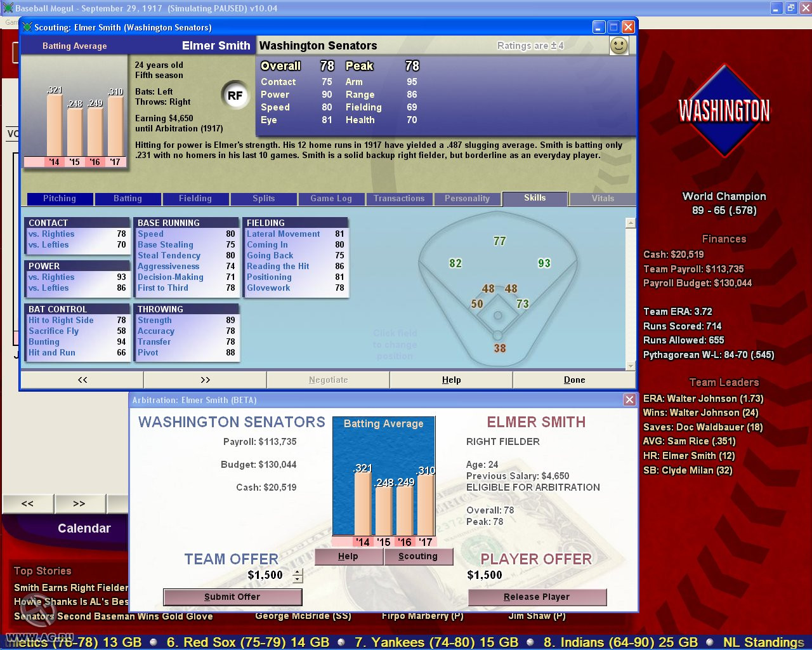Click the skills panel scroll down arrow
812x650 pixels.
[631, 366]
